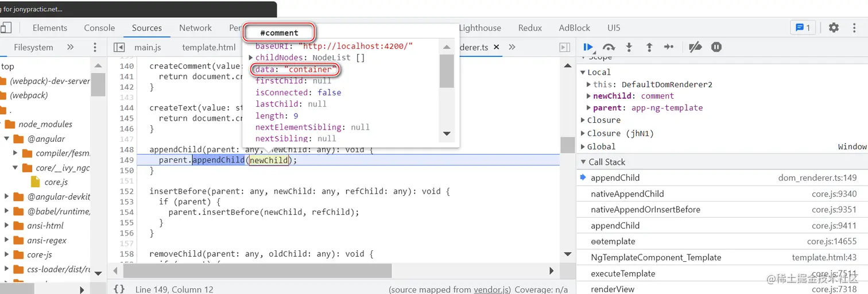Step into next function call
This screenshot has width=868, height=294.
pos(629,47)
